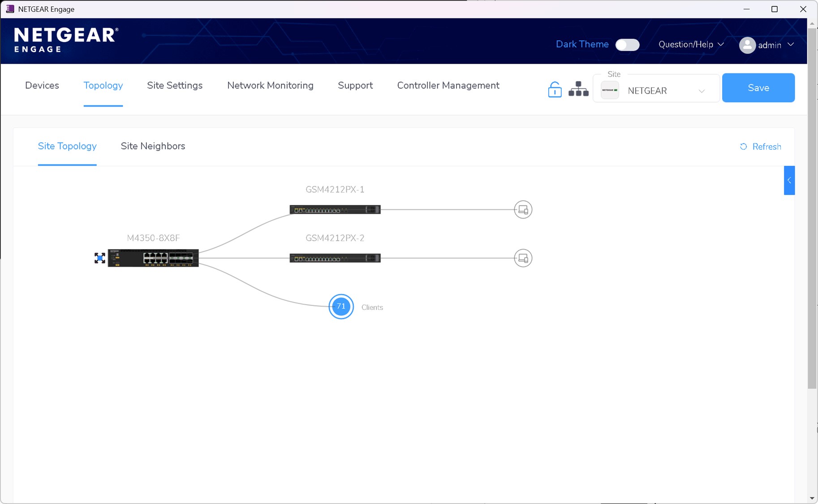Viewport: 818px width, 504px height.
Task: Select the Topology tab
Action: (x=103, y=85)
